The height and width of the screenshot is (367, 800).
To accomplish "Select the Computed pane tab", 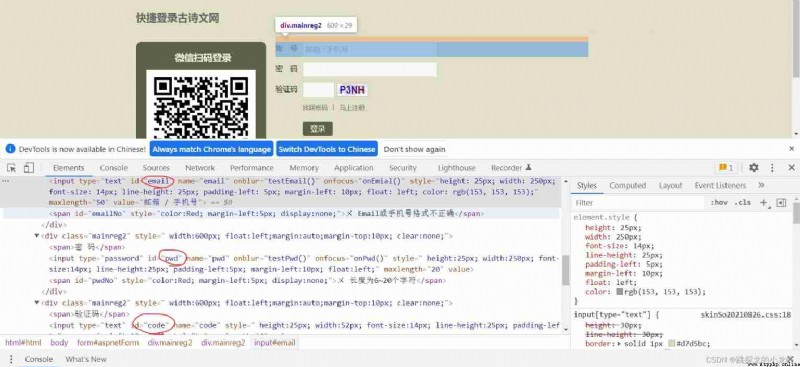I will click(628, 185).
